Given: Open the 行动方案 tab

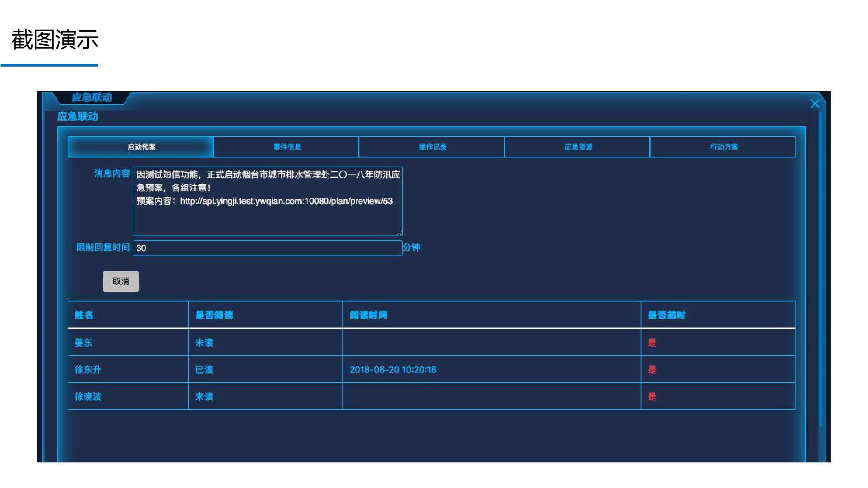Looking at the screenshot, I should tap(723, 147).
